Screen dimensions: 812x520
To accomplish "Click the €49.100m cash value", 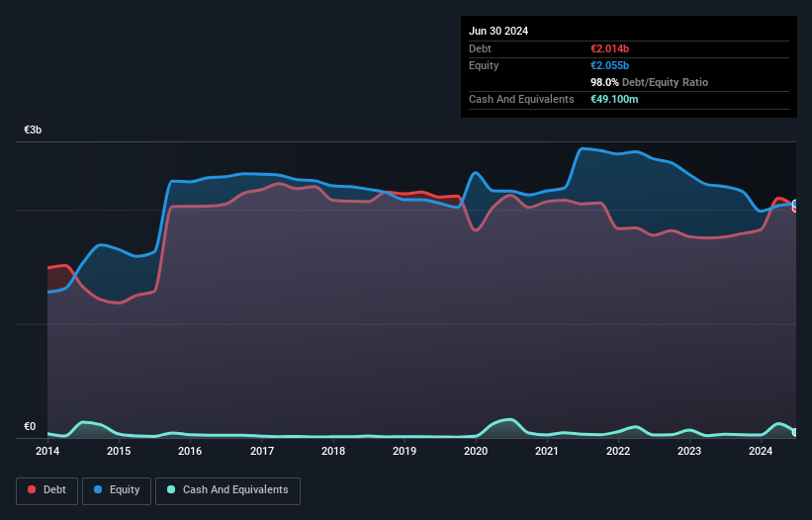I will click(x=614, y=99).
